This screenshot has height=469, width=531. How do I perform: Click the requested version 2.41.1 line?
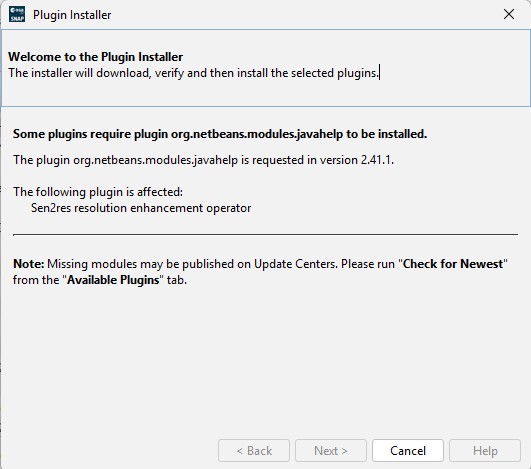(x=204, y=160)
